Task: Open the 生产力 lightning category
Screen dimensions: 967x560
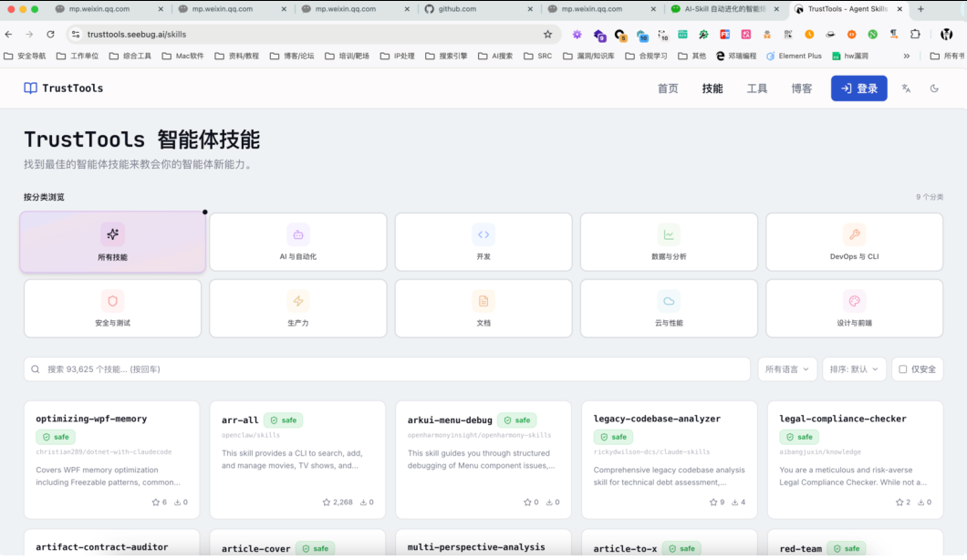Action: click(298, 308)
